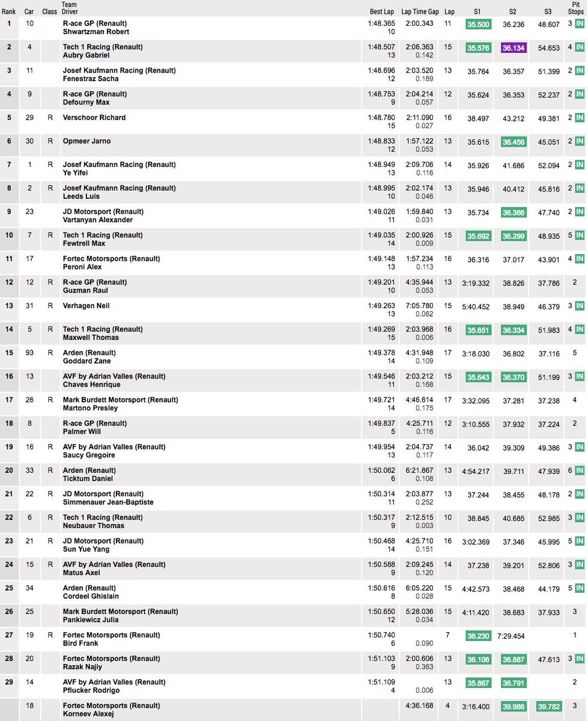Select driver Pankiewicz Julia
The height and width of the screenshot is (721, 588).
(x=91, y=619)
